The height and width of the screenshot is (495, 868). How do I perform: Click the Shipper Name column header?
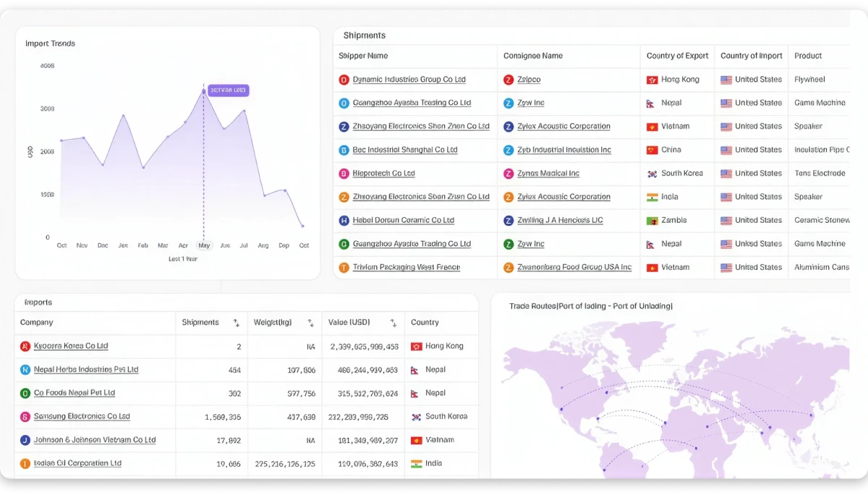[363, 56]
